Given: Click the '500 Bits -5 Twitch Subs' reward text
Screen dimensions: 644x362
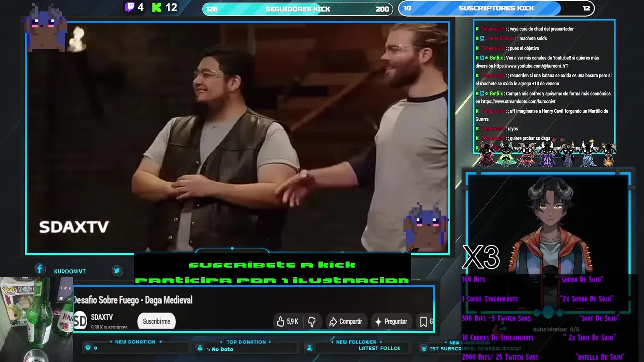Looking at the screenshot, I should (x=497, y=318).
